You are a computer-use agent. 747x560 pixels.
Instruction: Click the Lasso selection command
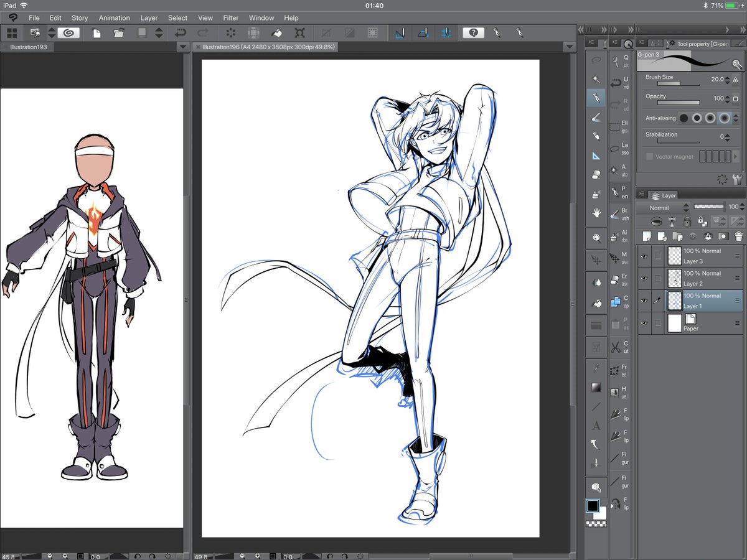click(621, 149)
